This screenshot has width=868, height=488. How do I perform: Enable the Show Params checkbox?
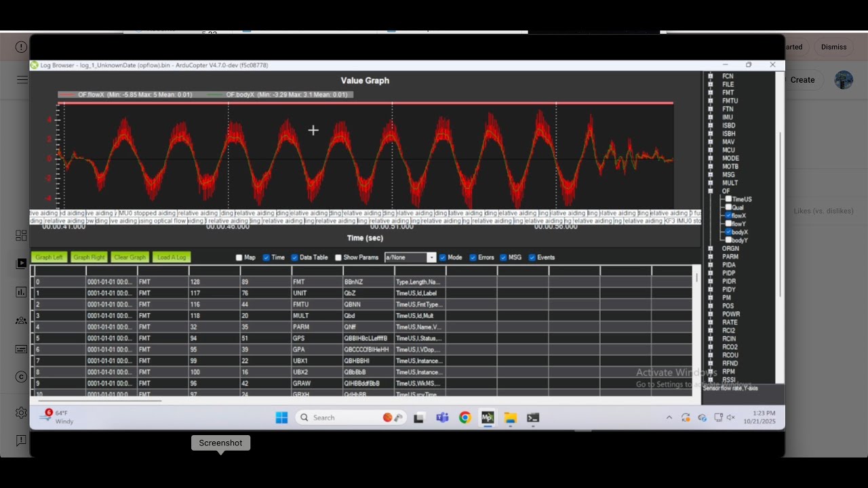(x=338, y=258)
